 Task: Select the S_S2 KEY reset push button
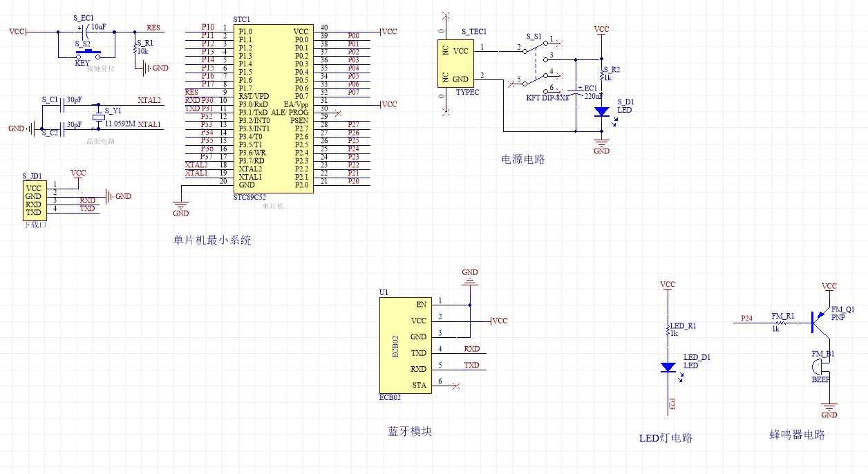(88, 53)
